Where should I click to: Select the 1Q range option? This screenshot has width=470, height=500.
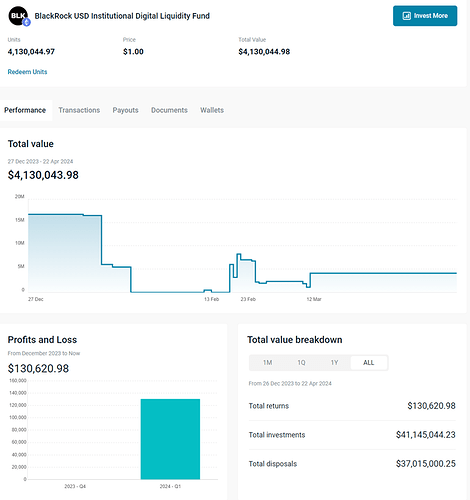point(301,363)
